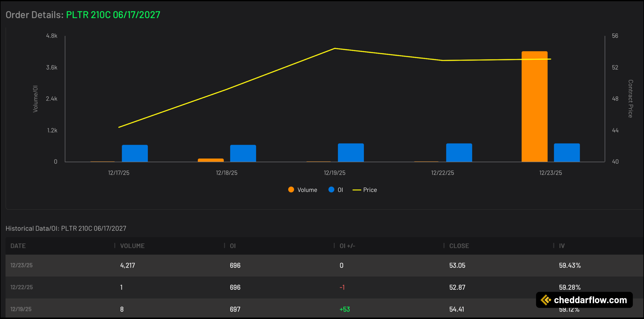Click IV value 59.28%
The image size is (644, 319).
point(570,287)
